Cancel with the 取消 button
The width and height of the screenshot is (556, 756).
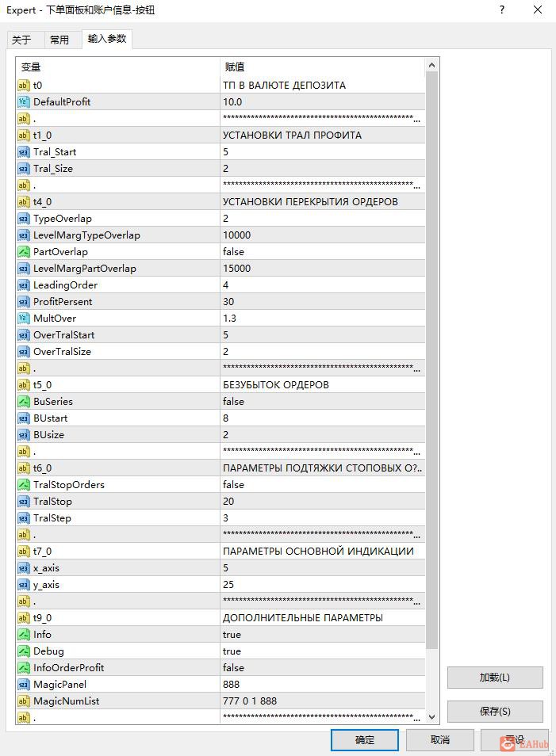pyautogui.click(x=439, y=739)
